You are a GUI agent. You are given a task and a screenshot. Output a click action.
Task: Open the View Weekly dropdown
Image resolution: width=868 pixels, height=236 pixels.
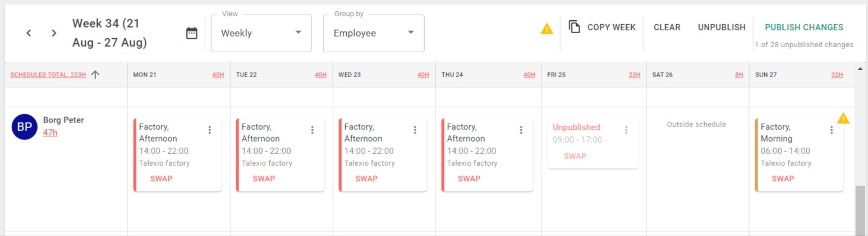261,33
